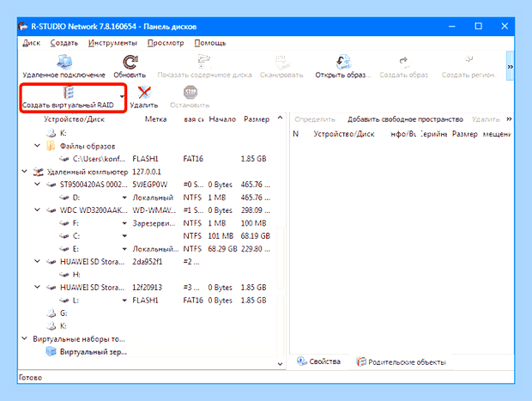Click the red X Удалить icon
532x401 pixels.
pos(144,93)
